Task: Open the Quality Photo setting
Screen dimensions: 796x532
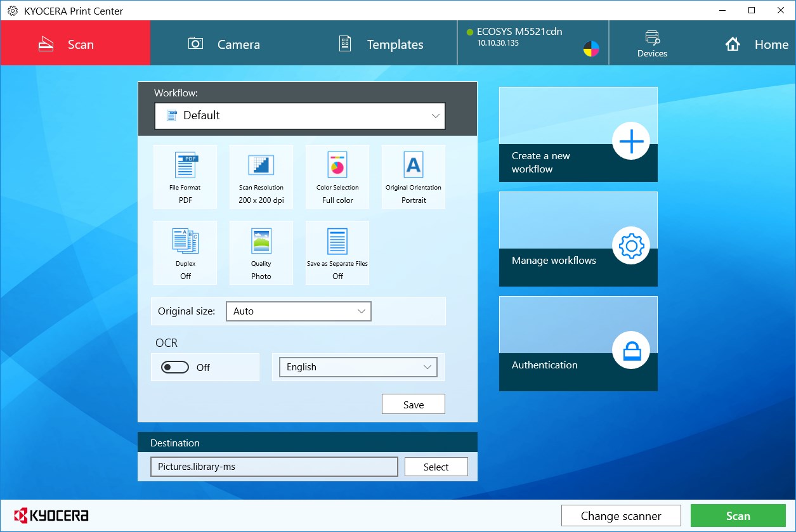Action: (x=261, y=253)
